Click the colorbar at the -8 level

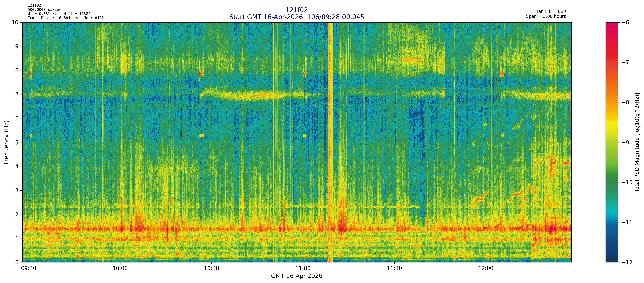(612, 102)
